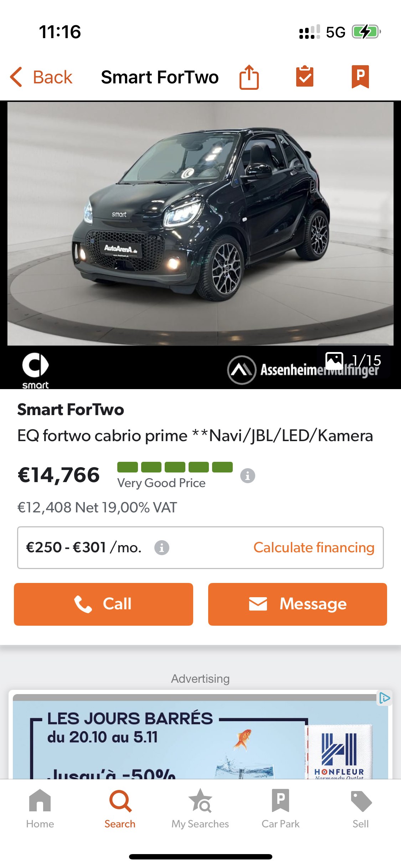This screenshot has height=868, width=401.
Task: Open My Searches tab
Action: coord(200,809)
